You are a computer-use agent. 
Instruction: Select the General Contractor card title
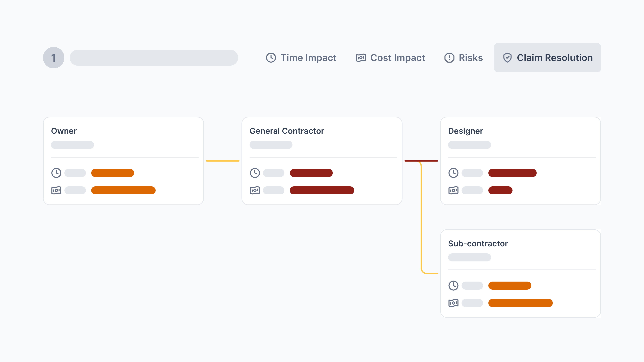(x=287, y=131)
